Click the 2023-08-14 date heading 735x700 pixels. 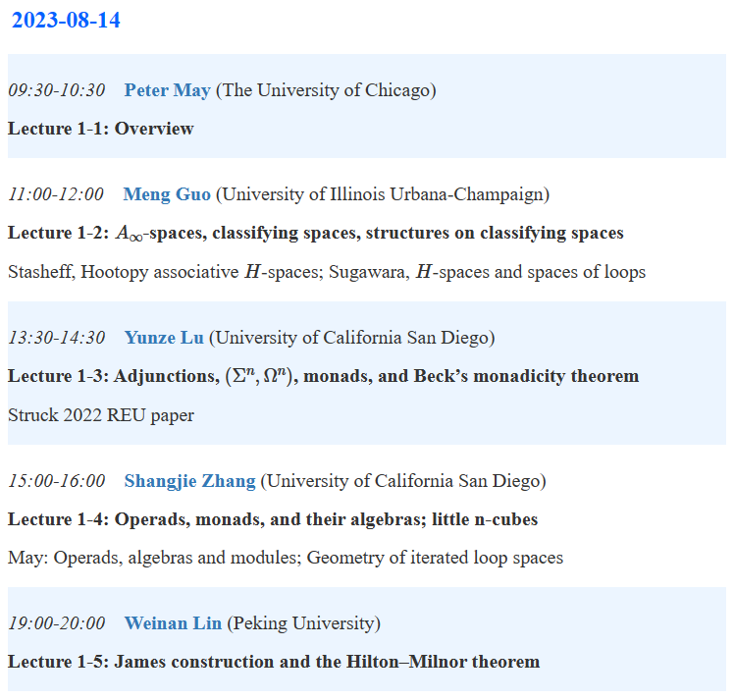point(66,21)
